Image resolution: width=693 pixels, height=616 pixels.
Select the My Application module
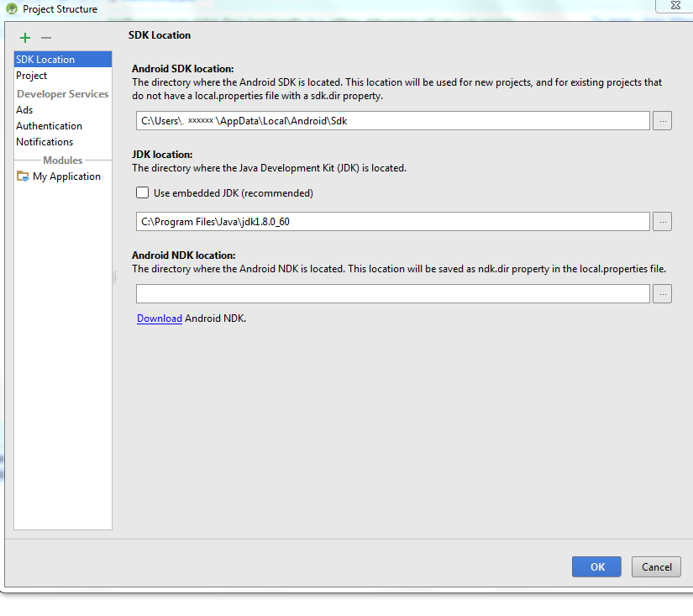click(66, 176)
